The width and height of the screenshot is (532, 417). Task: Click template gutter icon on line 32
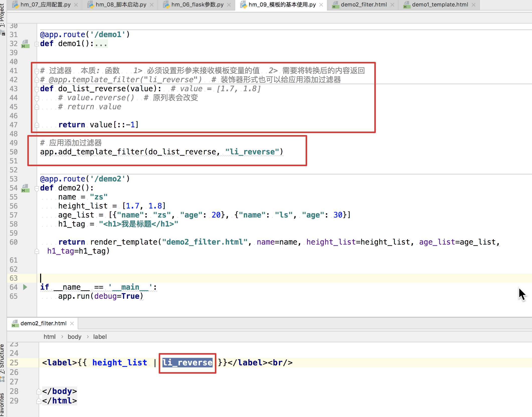25,44
